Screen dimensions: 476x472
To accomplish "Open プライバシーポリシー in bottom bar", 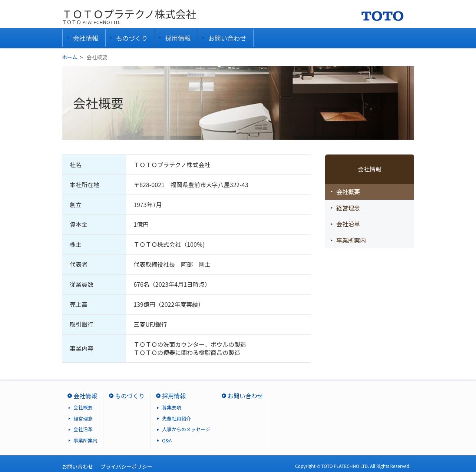I will point(126,466).
